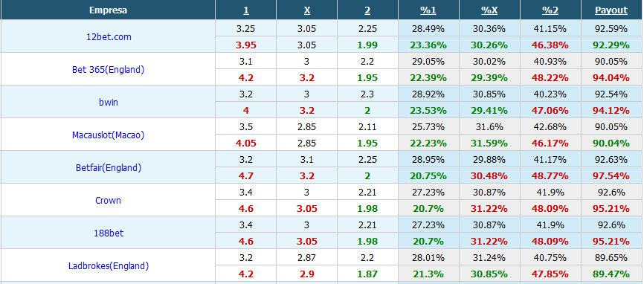Open Macauslot(Macao) bookmaker link
Screen dimensions: 644x284
(x=109, y=135)
